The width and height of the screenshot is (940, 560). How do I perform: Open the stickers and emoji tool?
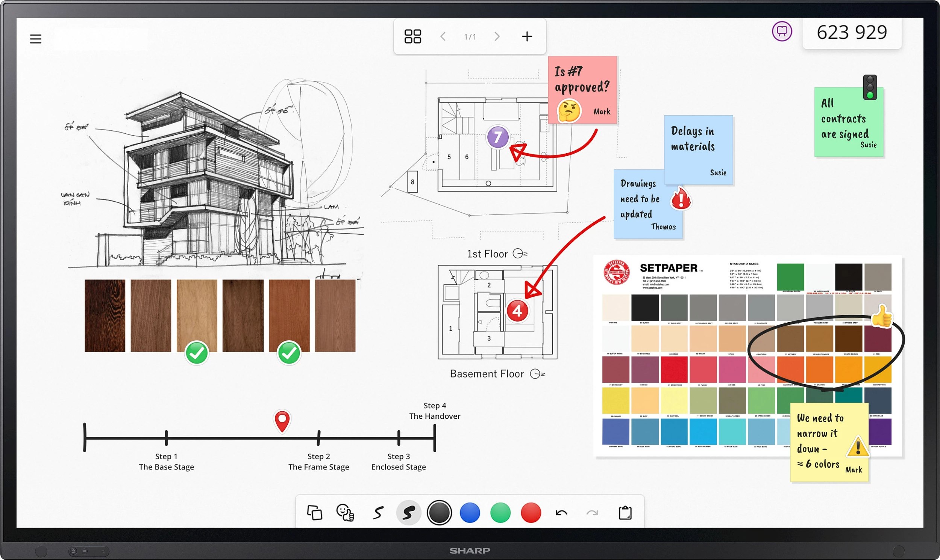(345, 512)
